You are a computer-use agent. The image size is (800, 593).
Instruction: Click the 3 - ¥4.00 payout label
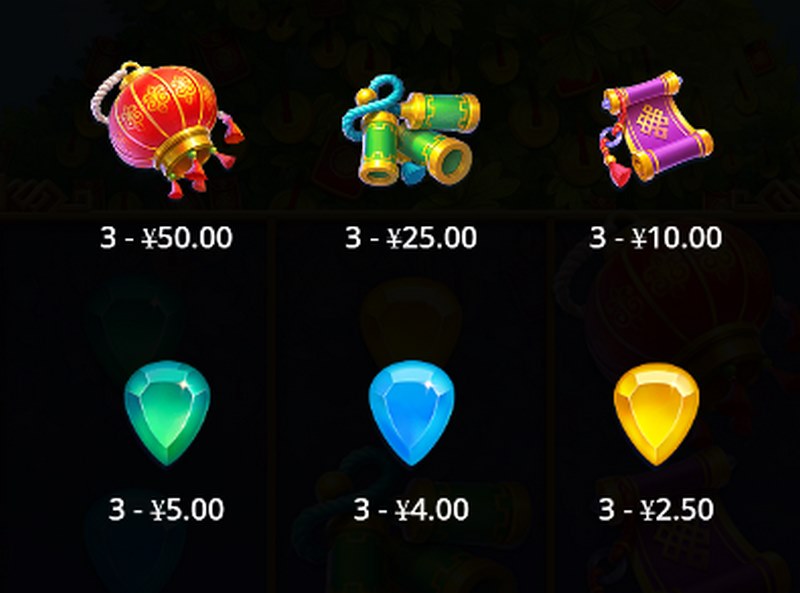coord(411,509)
